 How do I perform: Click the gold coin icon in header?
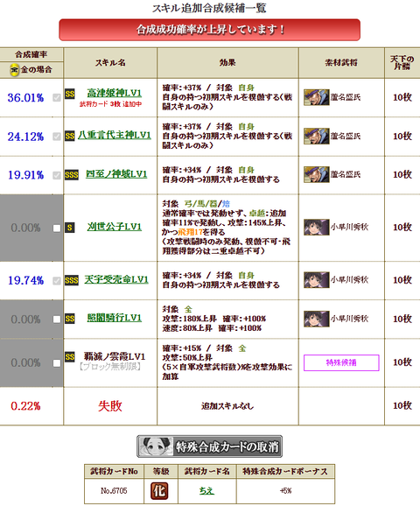coord(14,70)
